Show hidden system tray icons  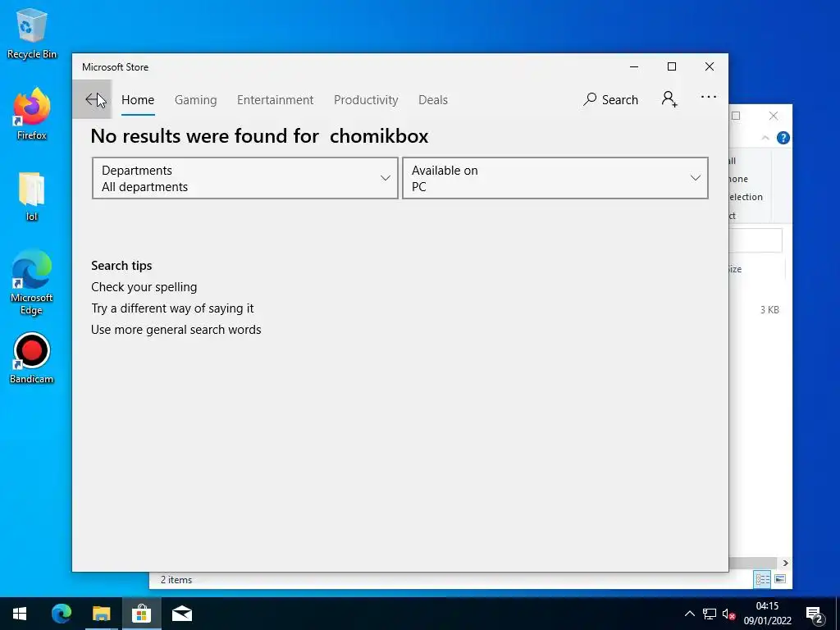[689, 614]
